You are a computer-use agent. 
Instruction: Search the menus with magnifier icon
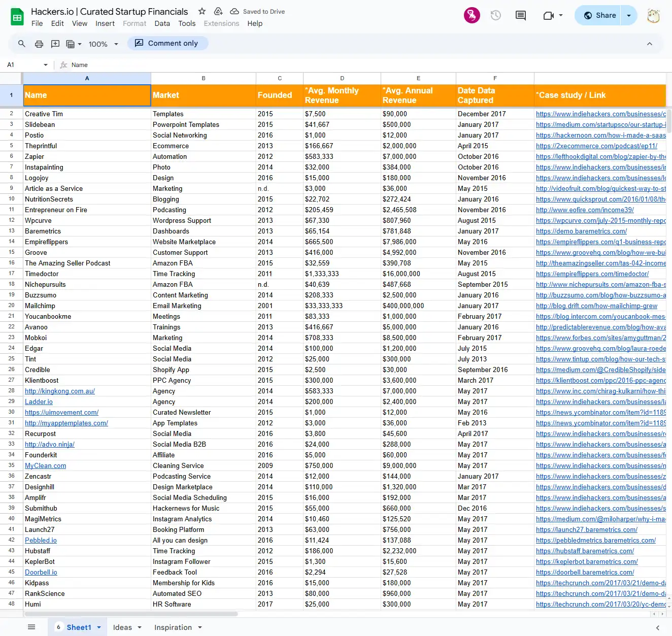[x=22, y=44]
